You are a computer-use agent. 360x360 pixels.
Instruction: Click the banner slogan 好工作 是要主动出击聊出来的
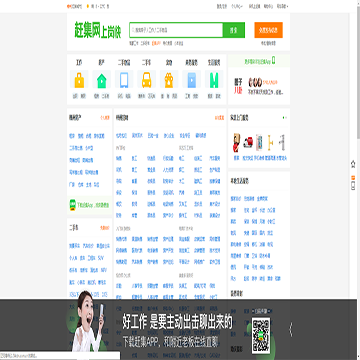pos(177,323)
